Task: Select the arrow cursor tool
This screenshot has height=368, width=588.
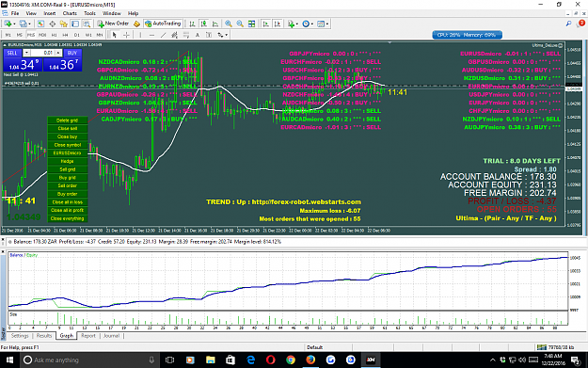Action: pos(115,35)
